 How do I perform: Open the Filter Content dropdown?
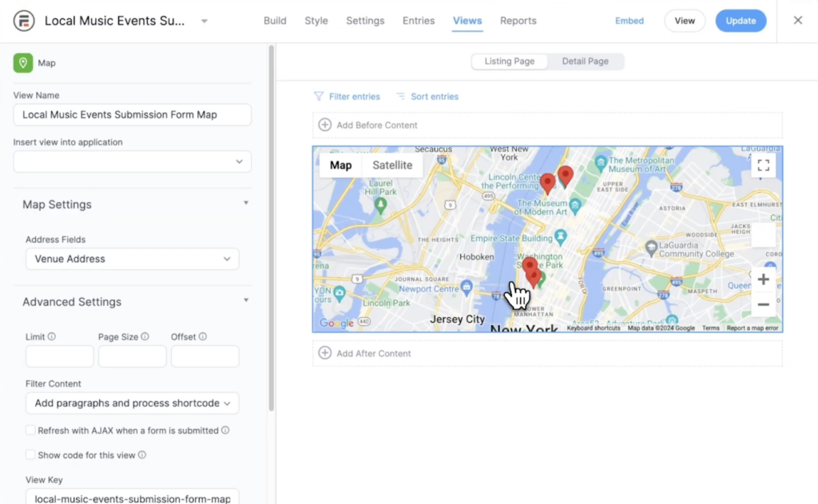[x=132, y=403]
